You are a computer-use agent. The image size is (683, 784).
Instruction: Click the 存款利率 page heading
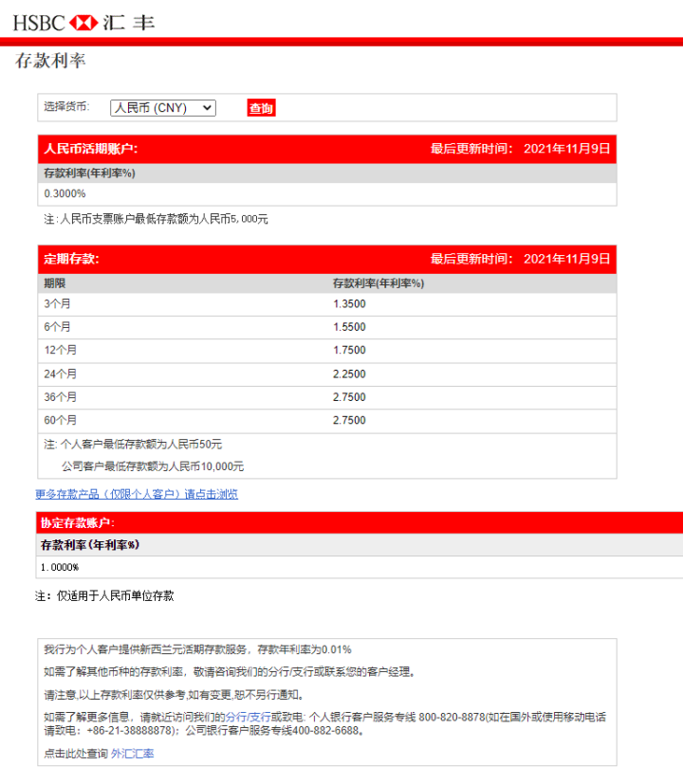coord(50,61)
